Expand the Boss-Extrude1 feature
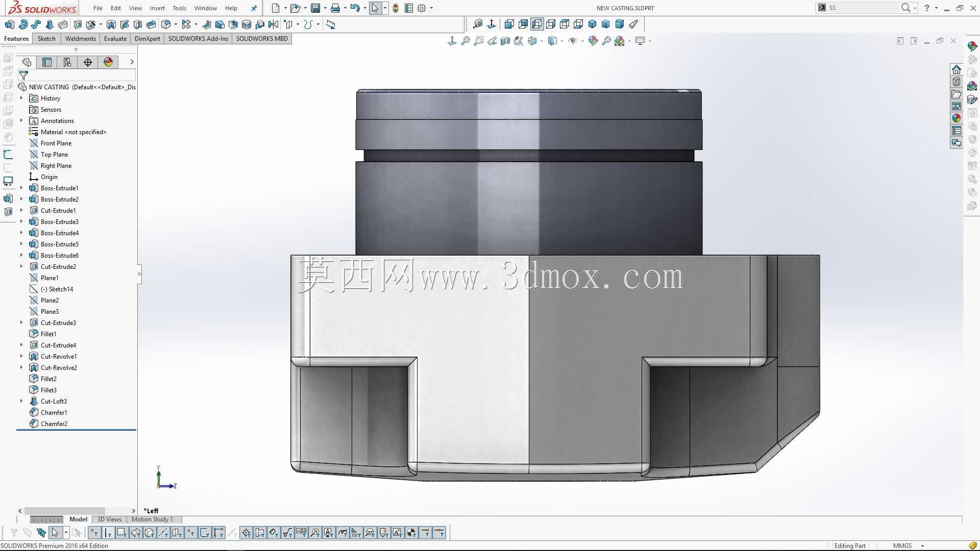Screen dimensions: 980x551 [x=21, y=188]
